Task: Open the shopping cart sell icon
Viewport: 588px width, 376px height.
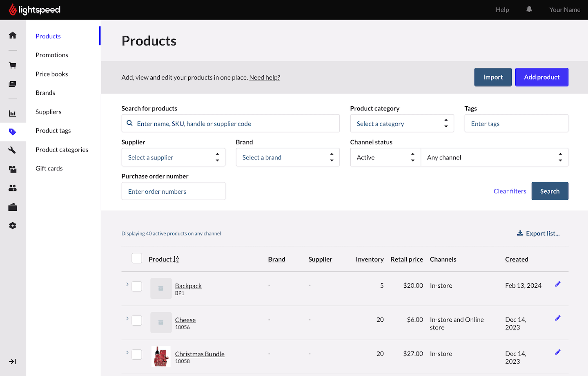Action: pos(13,65)
